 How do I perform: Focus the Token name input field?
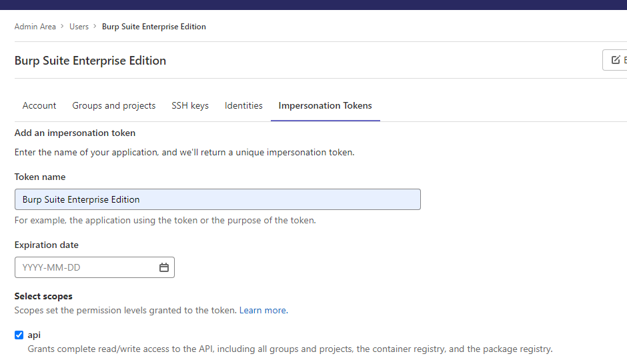217,199
